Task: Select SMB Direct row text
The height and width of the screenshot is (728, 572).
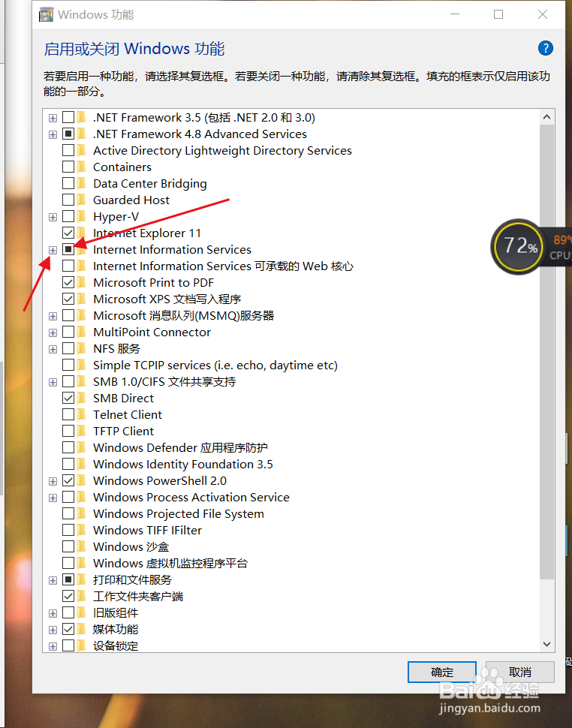Action: click(124, 399)
